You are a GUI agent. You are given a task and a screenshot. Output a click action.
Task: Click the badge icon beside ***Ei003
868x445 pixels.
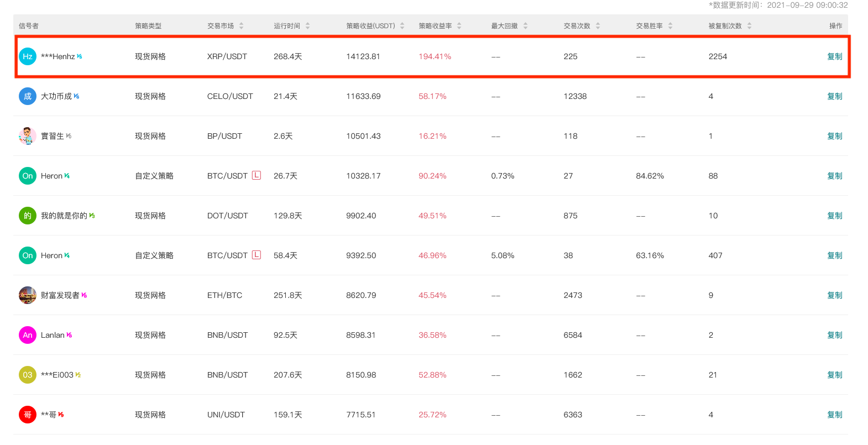coord(78,375)
